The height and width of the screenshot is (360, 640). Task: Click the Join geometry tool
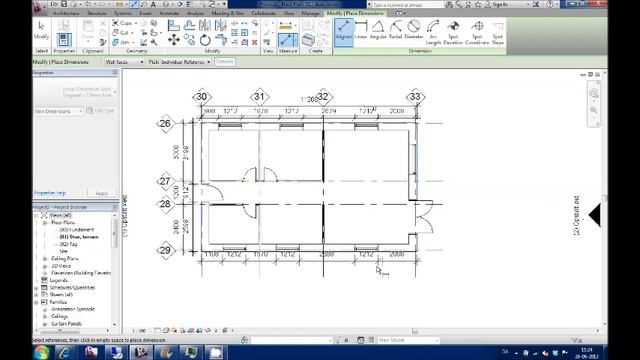(121, 42)
